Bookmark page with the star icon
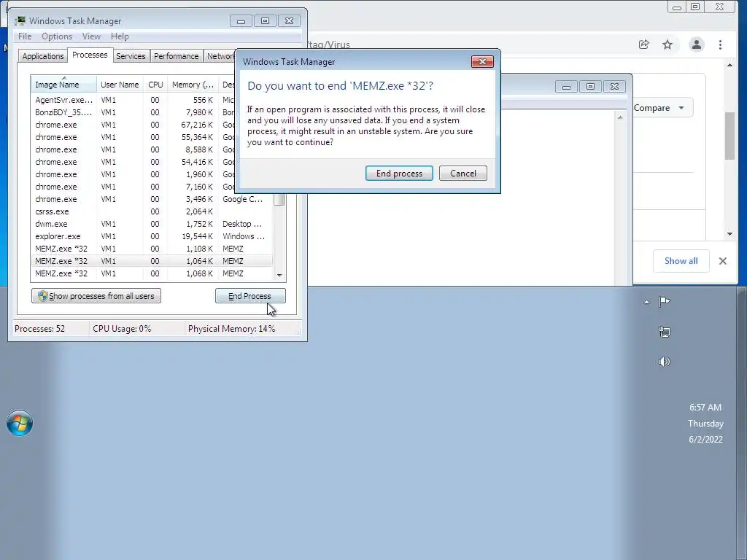Image resolution: width=747 pixels, height=560 pixels. click(667, 44)
